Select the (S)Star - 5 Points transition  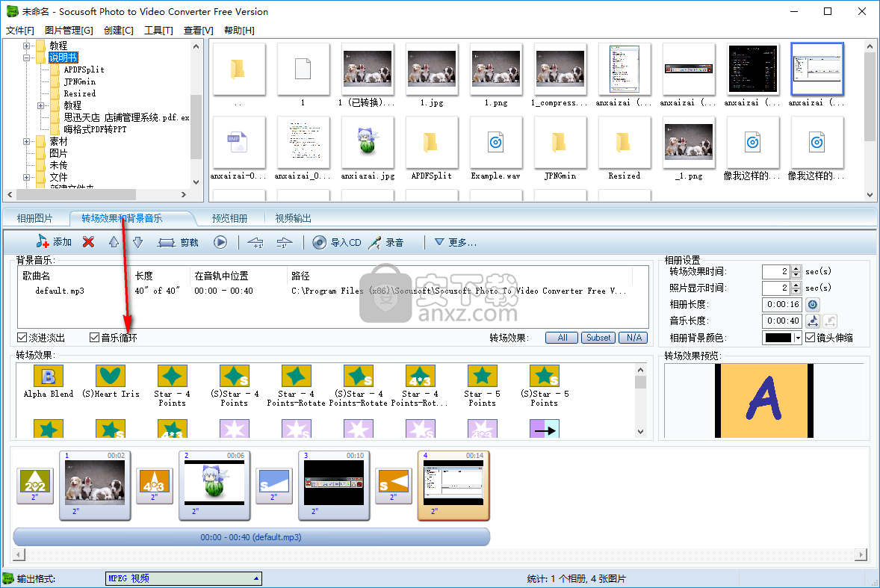pyautogui.click(x=545, y=386)
